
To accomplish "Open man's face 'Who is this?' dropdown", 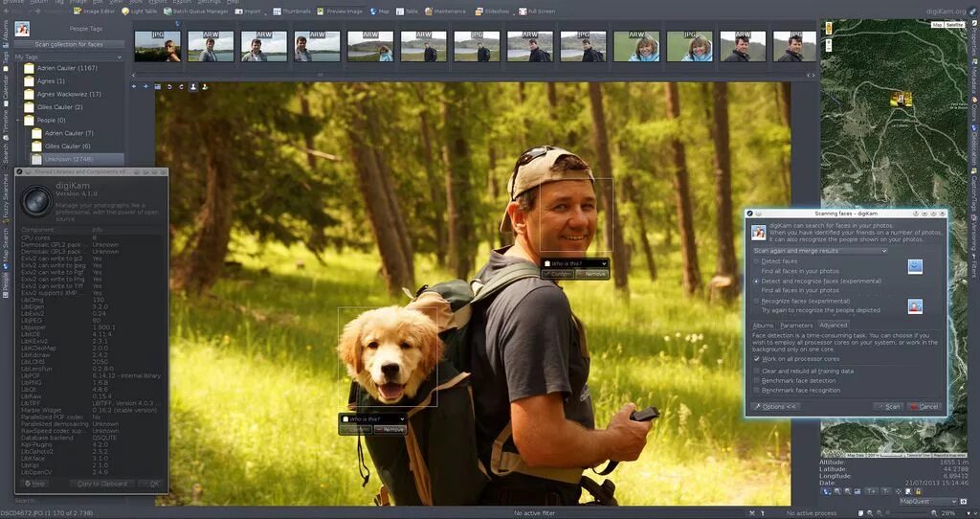I will [x=575, y=264].
